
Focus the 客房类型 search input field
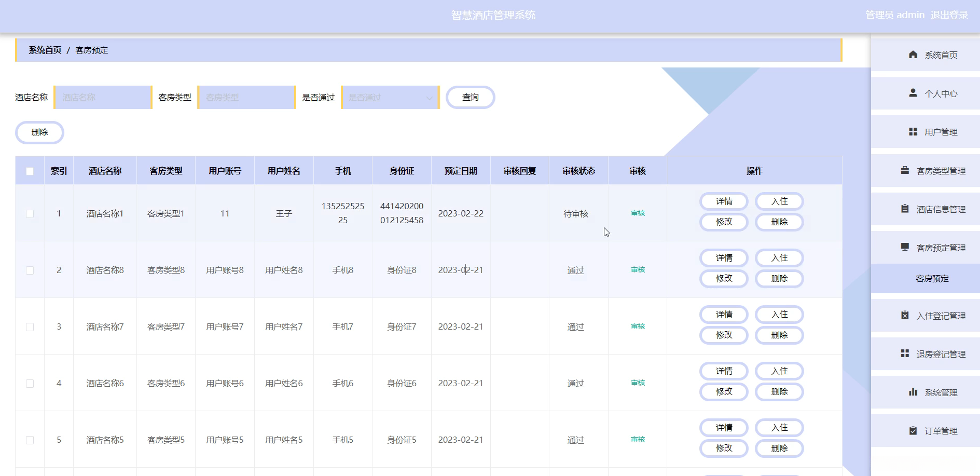(246, 98)
